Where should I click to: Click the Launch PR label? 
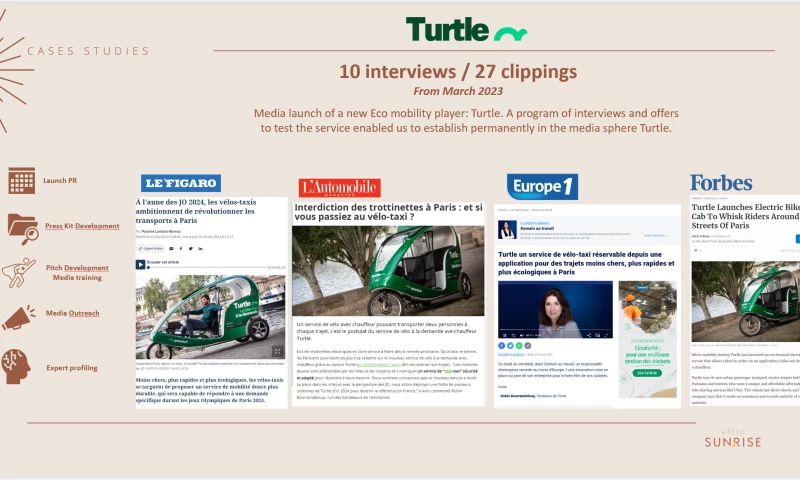pyautogui.click(x=60, y=181)
